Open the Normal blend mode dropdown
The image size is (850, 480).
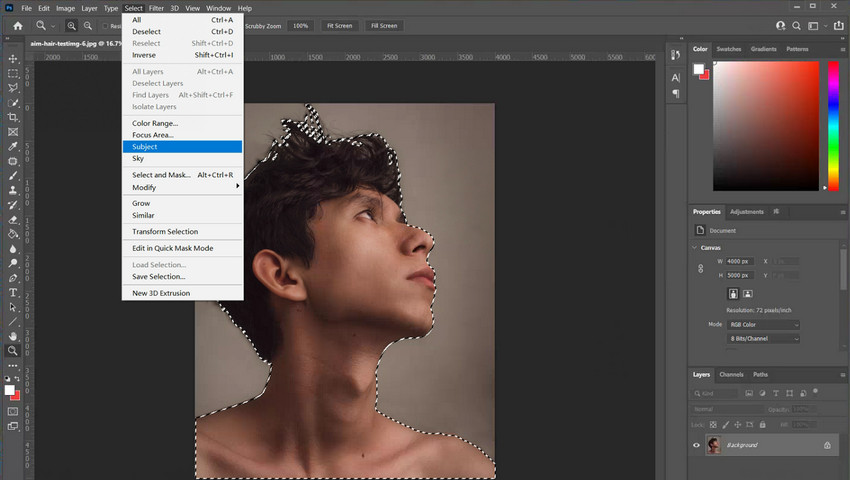(727, 409)
